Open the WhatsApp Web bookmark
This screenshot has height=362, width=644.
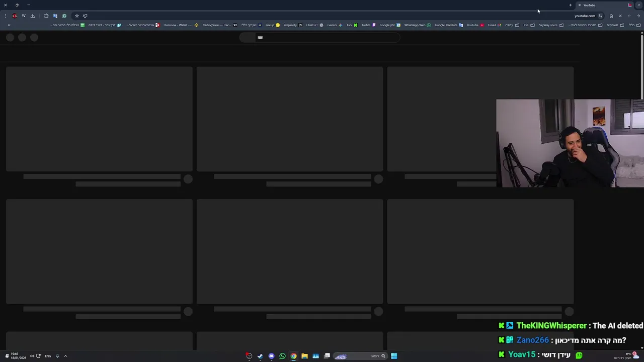(x=418, y=25)
